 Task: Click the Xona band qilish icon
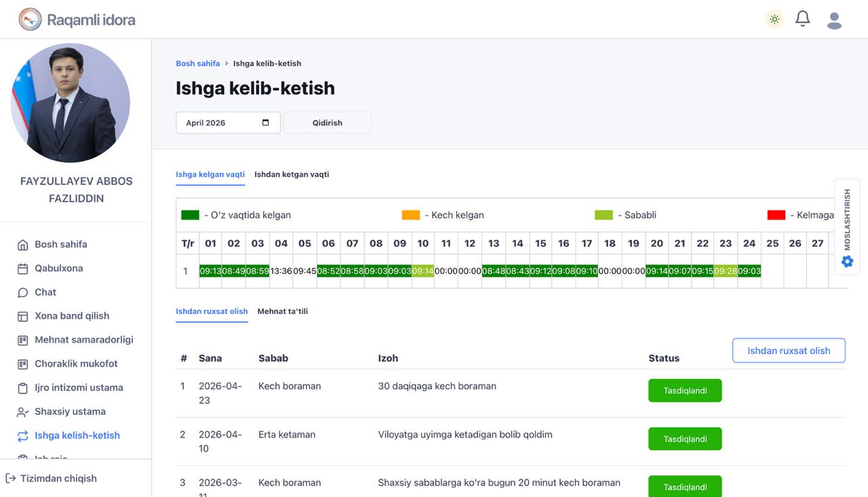tap(22, 316)
